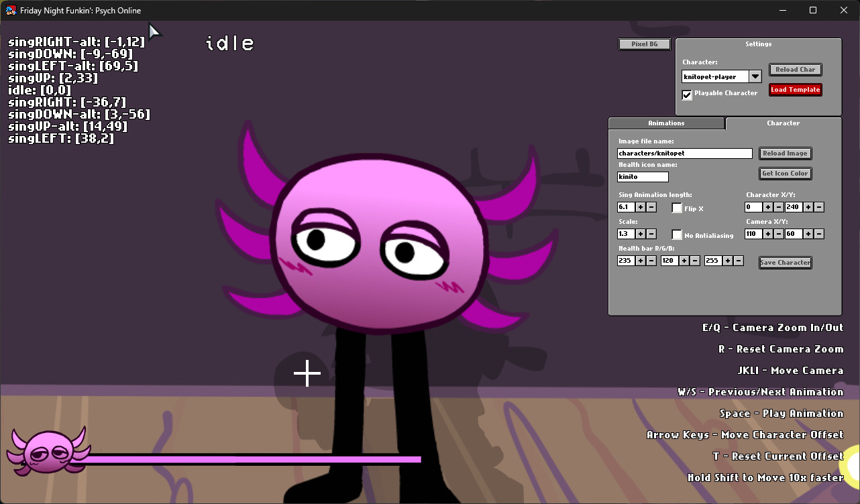Focus the Health icon name field
860x504 pixels.
tap(643, 177)
